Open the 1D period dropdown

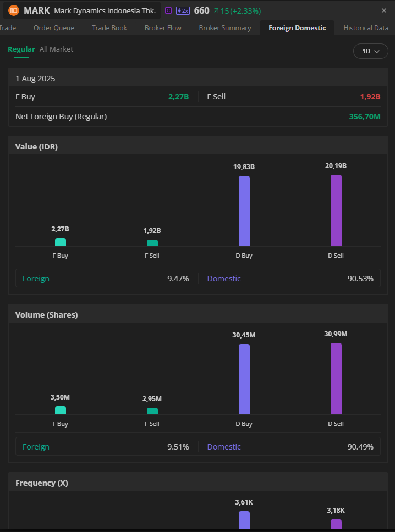(371, 51)
